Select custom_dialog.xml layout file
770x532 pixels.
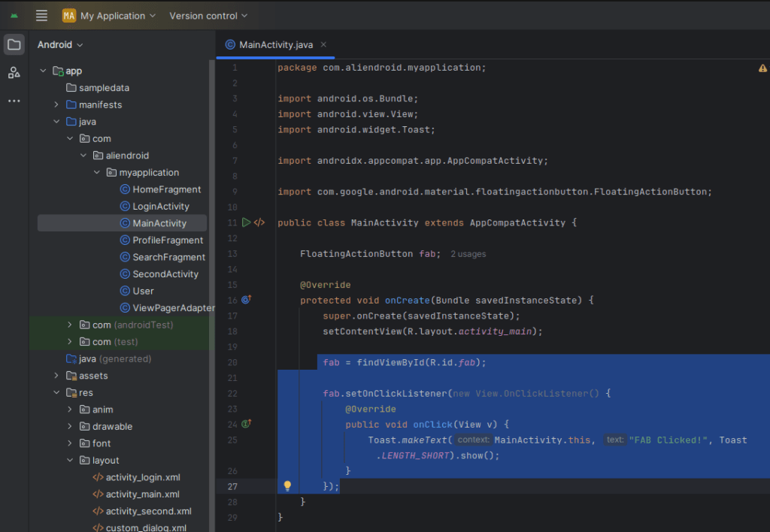(140, 527)
